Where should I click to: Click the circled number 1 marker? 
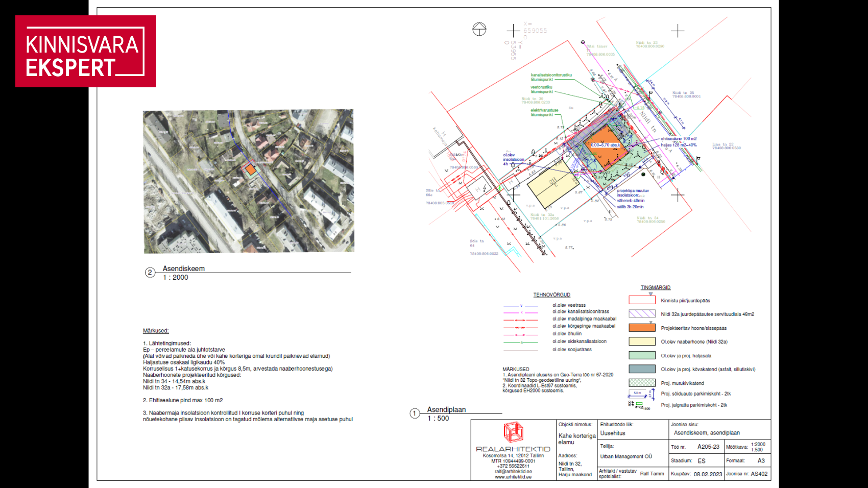(x=415, y=413)
